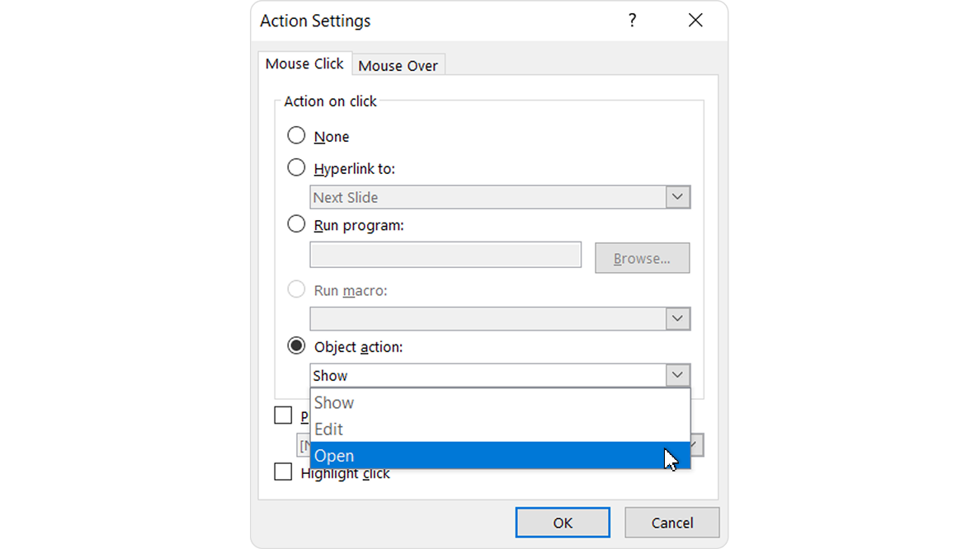Confirm with the OK button
Viewport: 980px width, 549px height.
[x=563, y=522]
